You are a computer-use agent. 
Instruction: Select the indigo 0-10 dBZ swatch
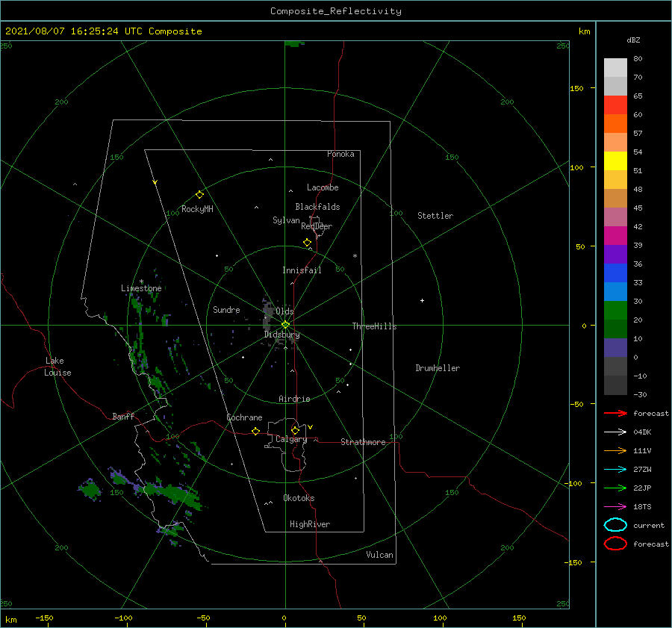[x=615, y=347]
